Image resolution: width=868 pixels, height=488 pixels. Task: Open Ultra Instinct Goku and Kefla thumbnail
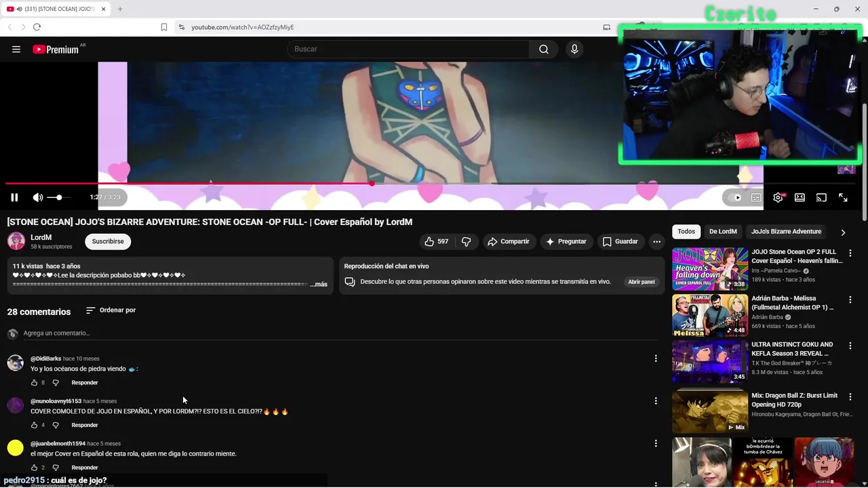pos(710,361)
